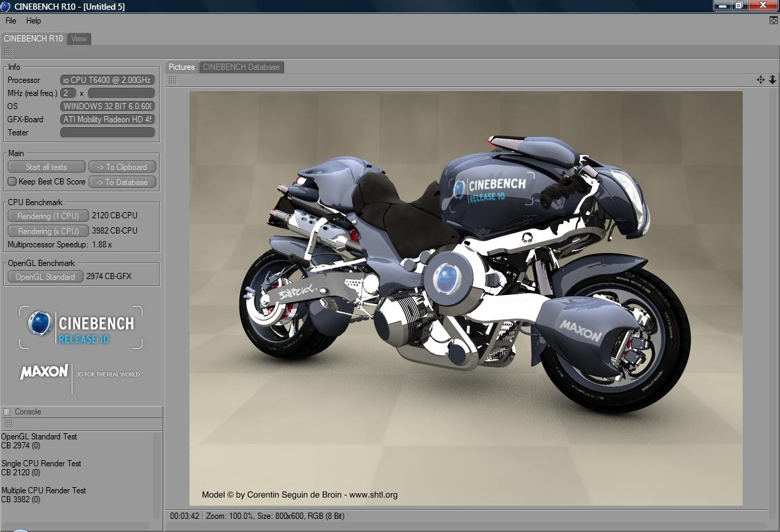The height and width of the screenshot is (532, 780).
Task: Click the "2974 CB-GFX" score
Action: pos(109,276)
